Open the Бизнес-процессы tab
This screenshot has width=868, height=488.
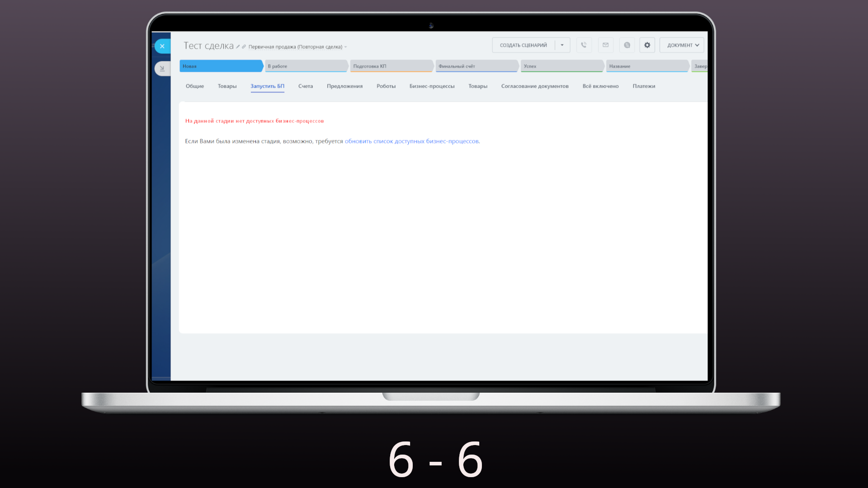click(x=432, y=86)
